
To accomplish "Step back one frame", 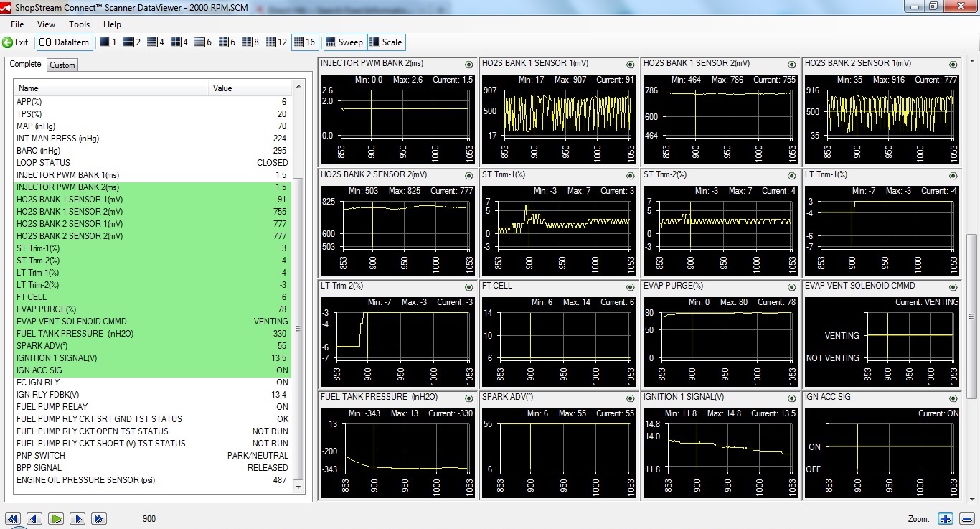I will tap(34, 518).
